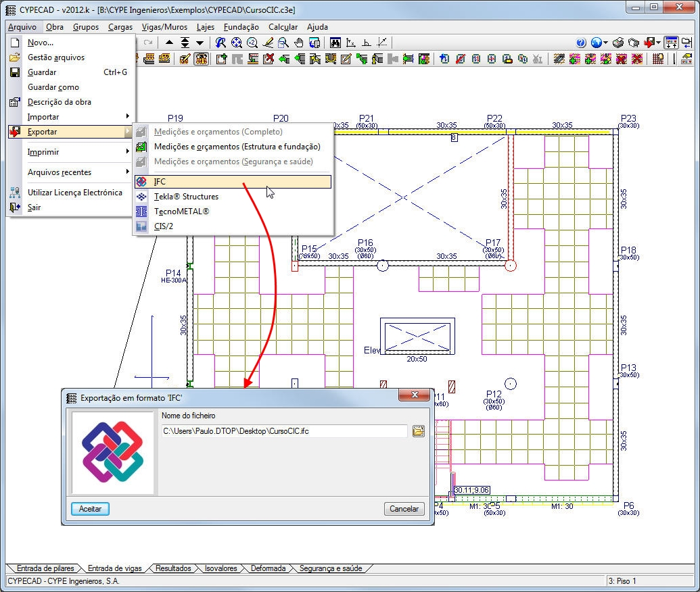Click the red arrow floppy export icon

[x=649, y=43]
